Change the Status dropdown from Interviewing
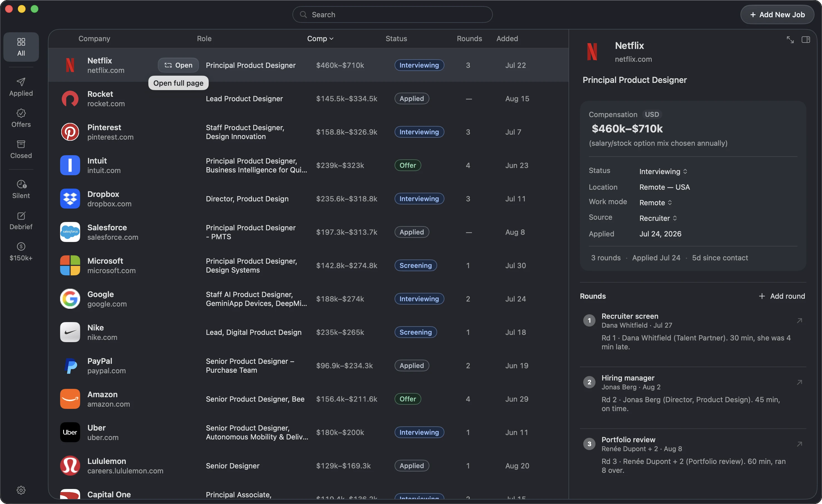Screen dimensions: 822x504 pos(663,171)
